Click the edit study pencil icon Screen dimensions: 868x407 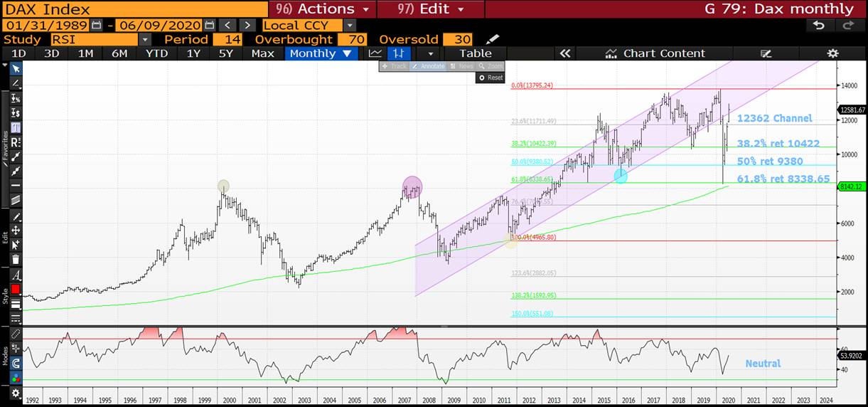tap(492, 39)
